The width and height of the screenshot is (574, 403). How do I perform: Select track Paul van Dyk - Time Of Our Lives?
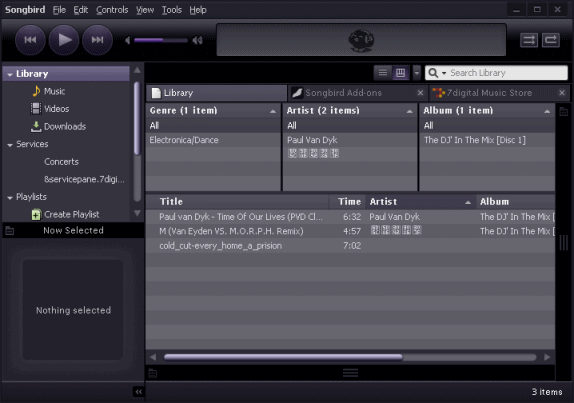[350, 217]
